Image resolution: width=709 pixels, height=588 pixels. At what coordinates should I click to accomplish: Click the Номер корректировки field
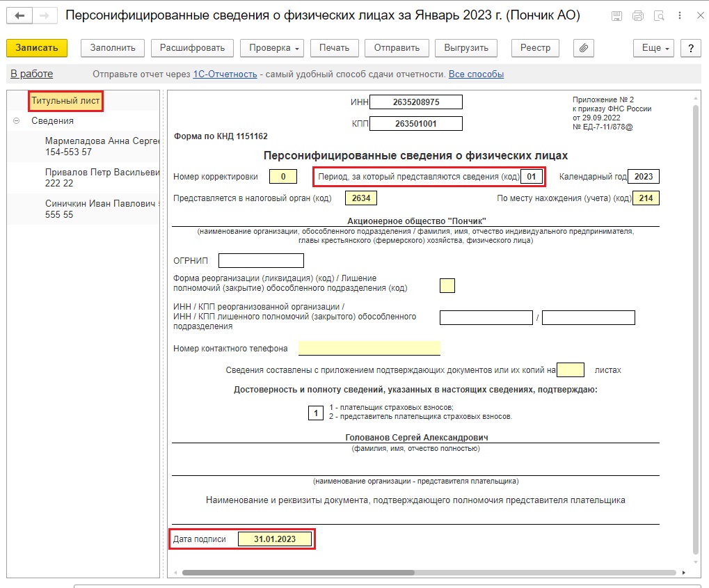(283, 177)
